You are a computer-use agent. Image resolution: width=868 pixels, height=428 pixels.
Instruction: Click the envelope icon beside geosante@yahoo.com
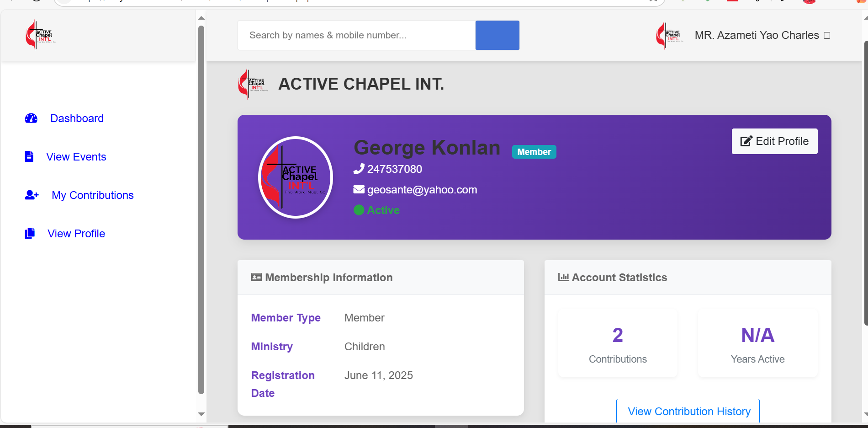click(359, 189)
